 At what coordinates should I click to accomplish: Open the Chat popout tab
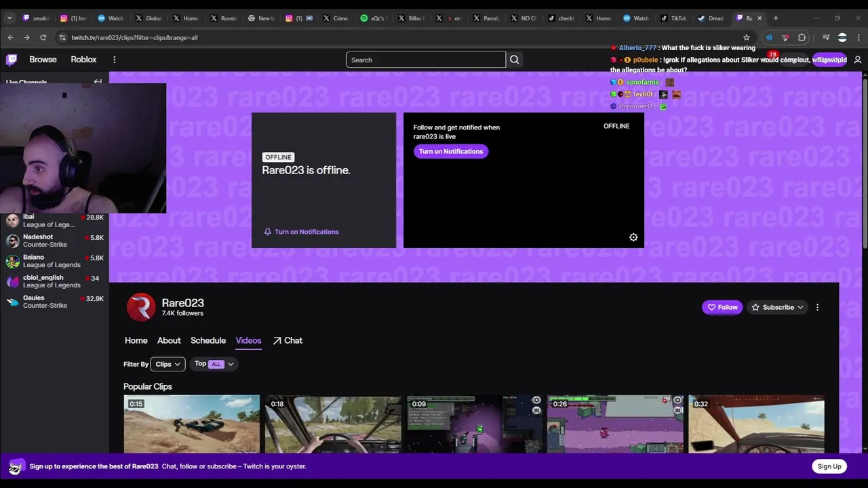pyautogui.click(x=288, y=340)
